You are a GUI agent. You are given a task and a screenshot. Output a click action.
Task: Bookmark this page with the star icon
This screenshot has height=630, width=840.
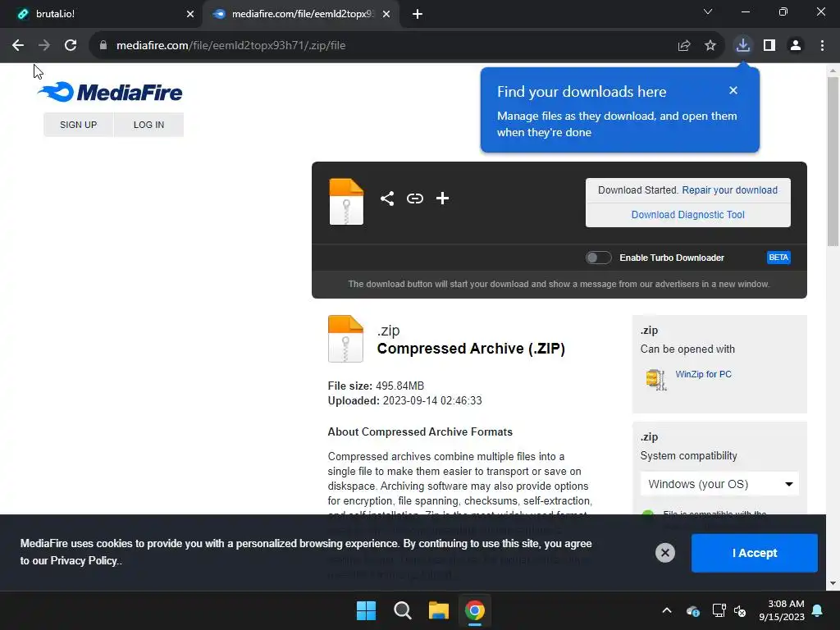(x=710, y=46)
